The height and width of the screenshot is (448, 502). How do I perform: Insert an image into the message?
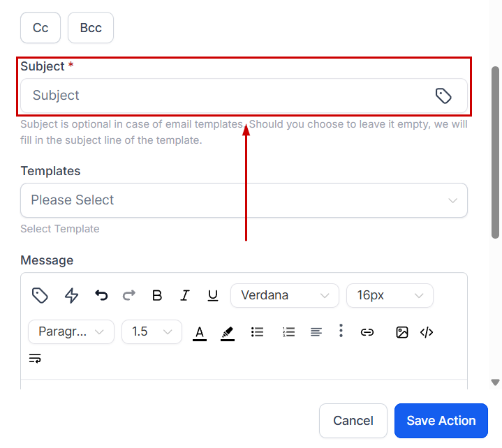[402, 332]
